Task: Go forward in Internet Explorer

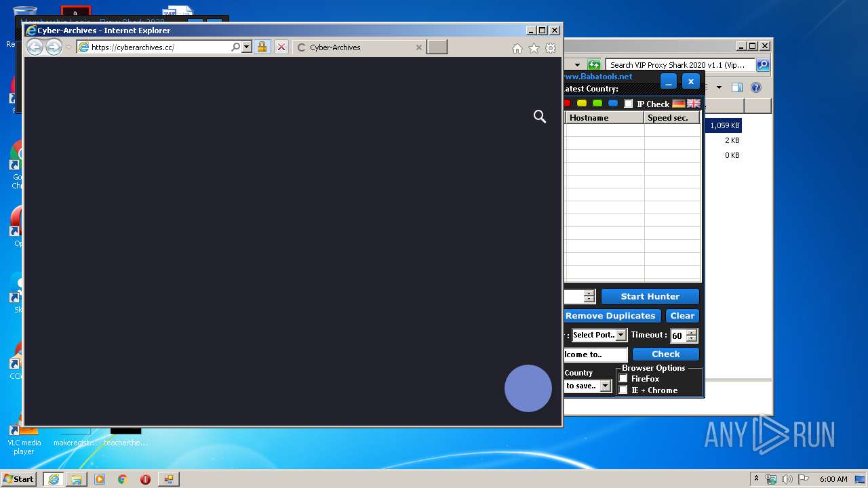Action: coord(54,47)
